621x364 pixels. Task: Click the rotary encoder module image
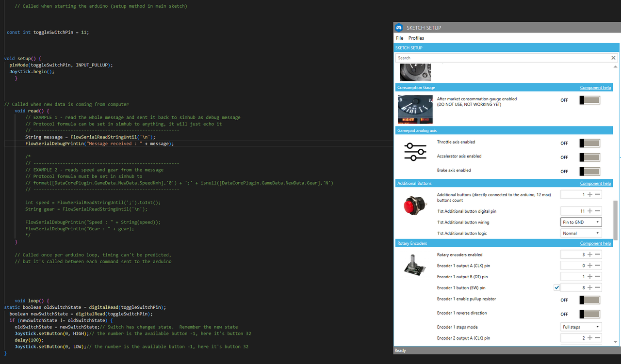pyautogui.click(x=416, y=265)
